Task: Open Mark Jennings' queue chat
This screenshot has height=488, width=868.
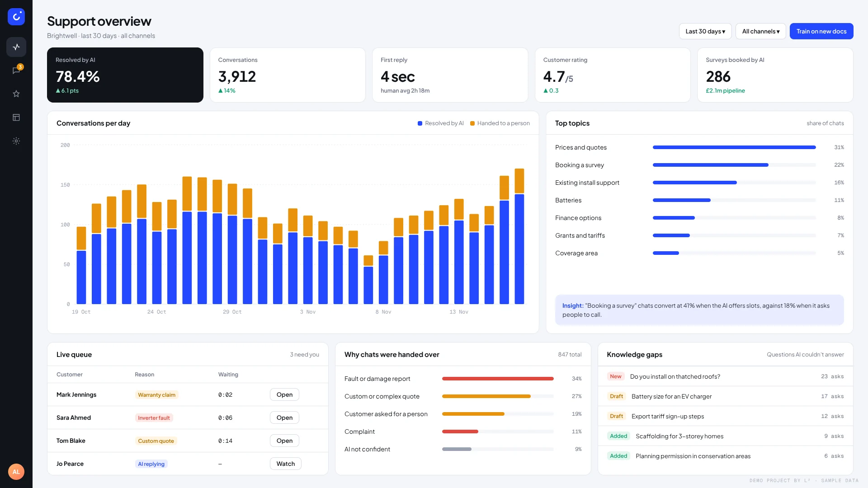Action: pyautogui.click(x=284, y=394)
